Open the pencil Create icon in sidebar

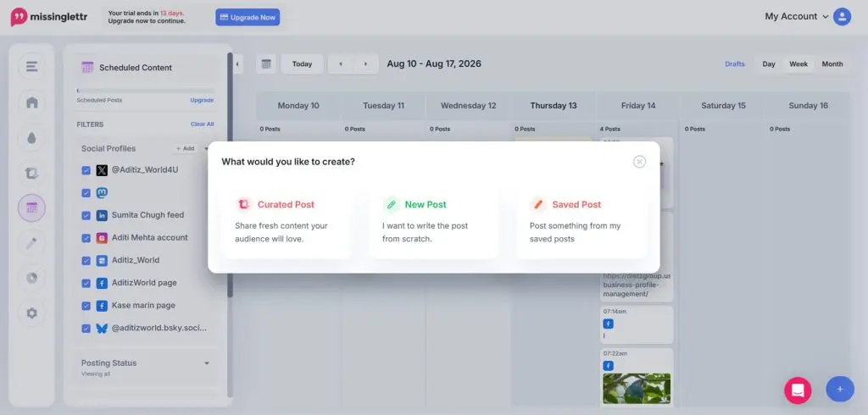[31, 243]
